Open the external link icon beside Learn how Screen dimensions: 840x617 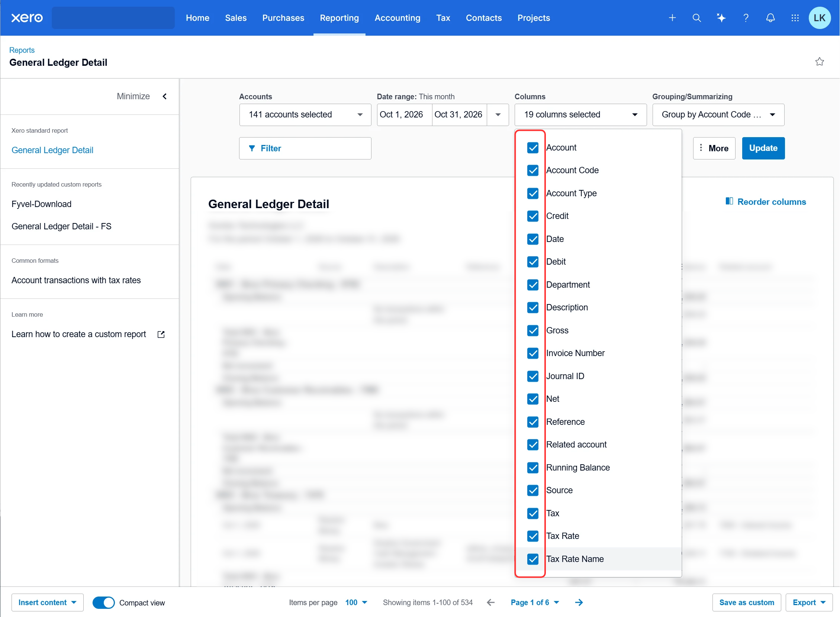point(161,334)
